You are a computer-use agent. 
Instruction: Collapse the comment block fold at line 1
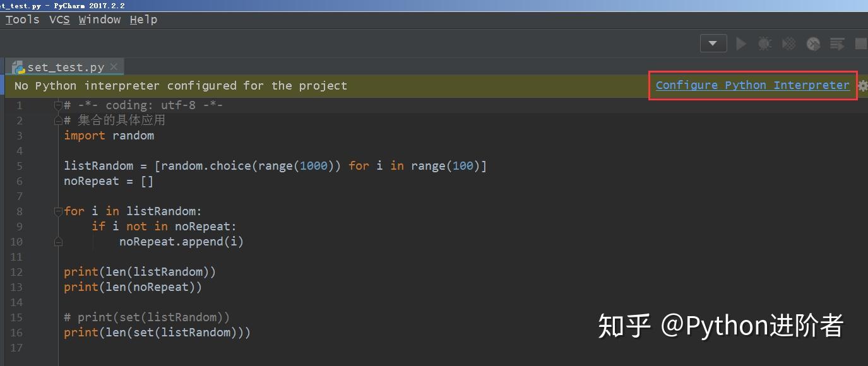[58, 105]
